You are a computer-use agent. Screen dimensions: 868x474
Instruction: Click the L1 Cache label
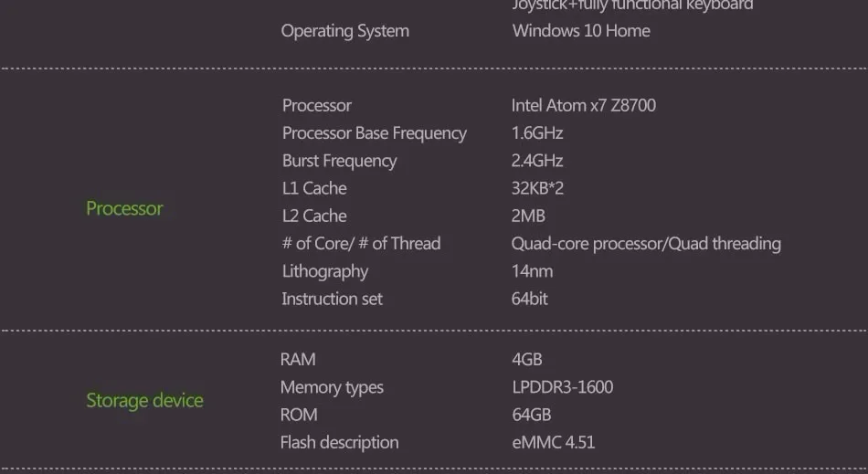click(314, 188)
